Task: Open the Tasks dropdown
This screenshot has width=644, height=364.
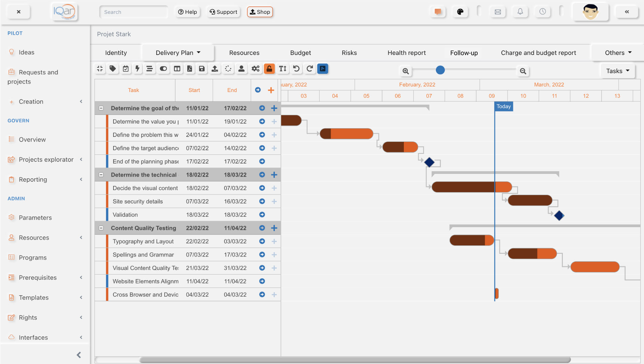Action: [618, 71]
